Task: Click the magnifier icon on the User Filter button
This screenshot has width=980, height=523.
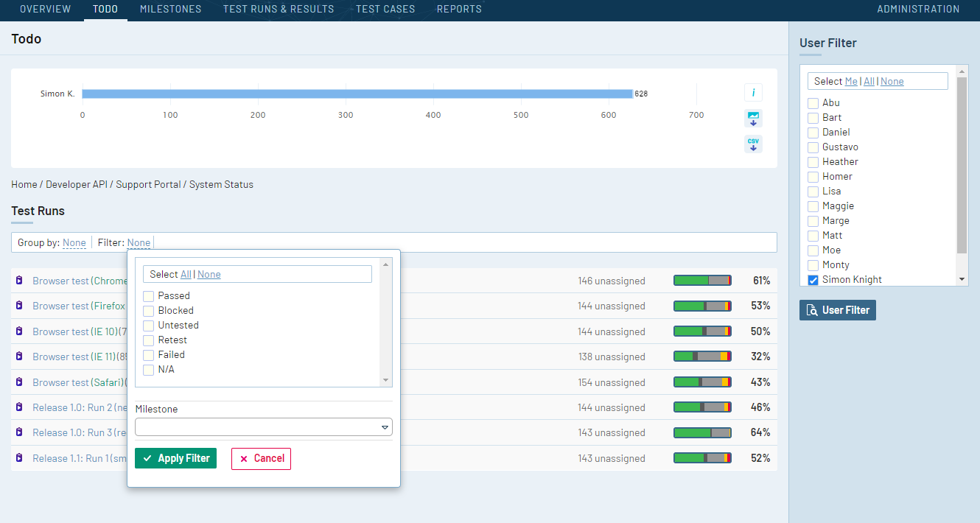Action: coord(813,310)
